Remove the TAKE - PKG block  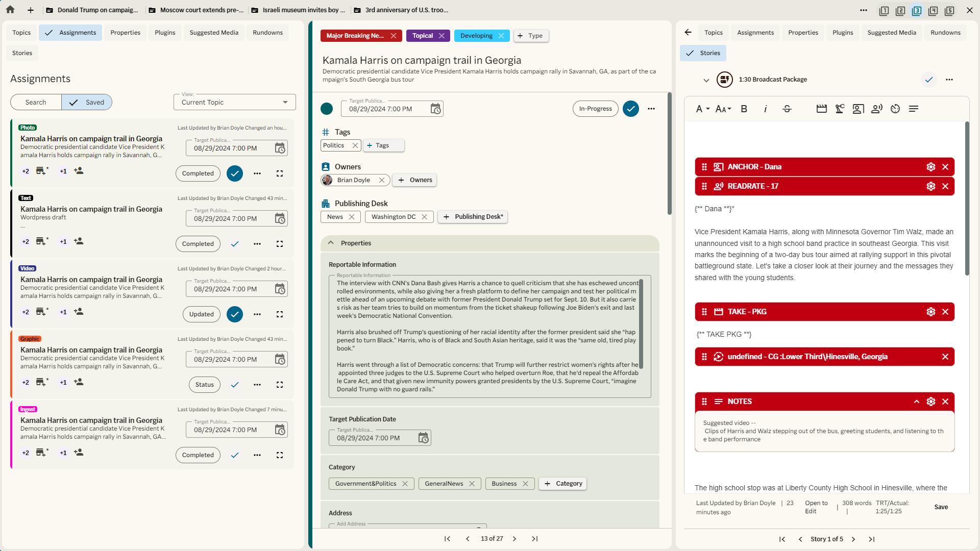tap(945, 312)
